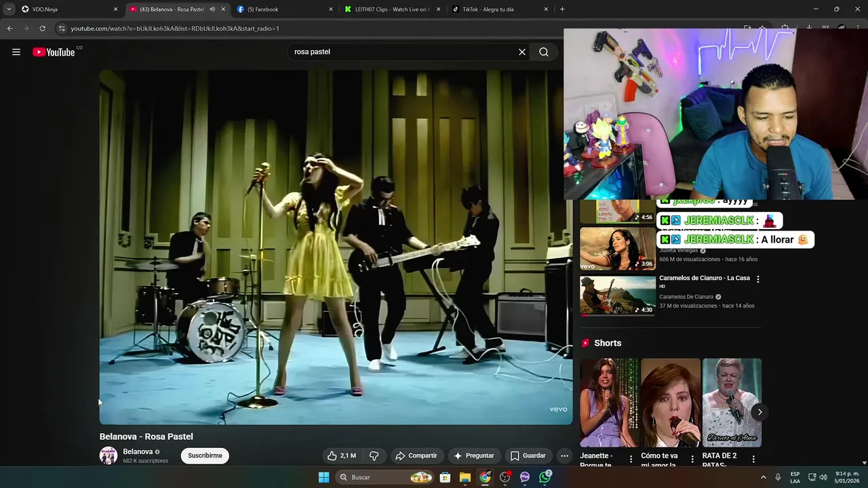Subscribe to Belanova with Suscribirme
This screenshot has height=488, width=868.
pos(205,455)
